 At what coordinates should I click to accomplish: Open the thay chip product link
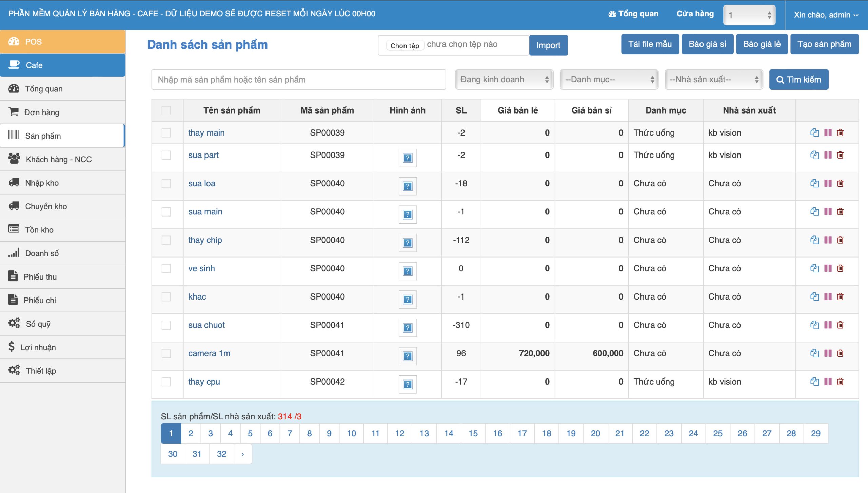click(x=205, y=240)
